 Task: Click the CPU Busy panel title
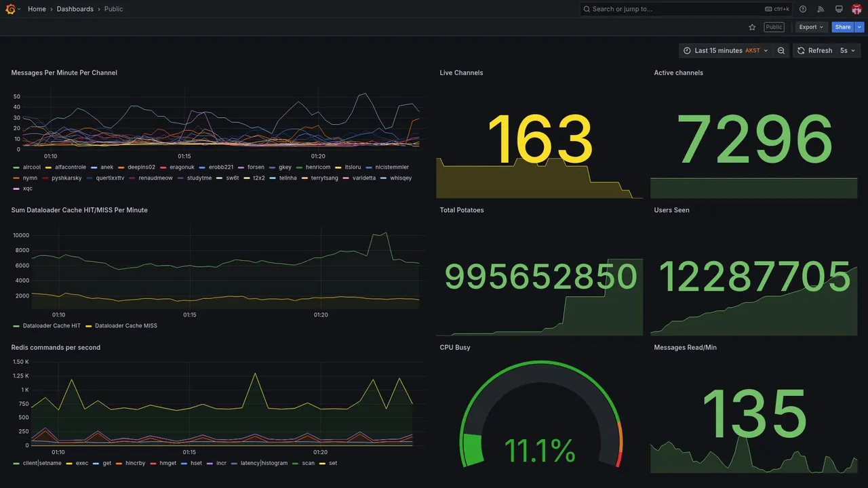455,347
